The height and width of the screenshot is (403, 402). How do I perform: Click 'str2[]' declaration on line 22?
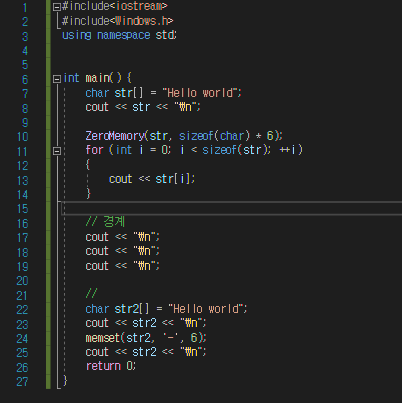[x=132, y=309]
